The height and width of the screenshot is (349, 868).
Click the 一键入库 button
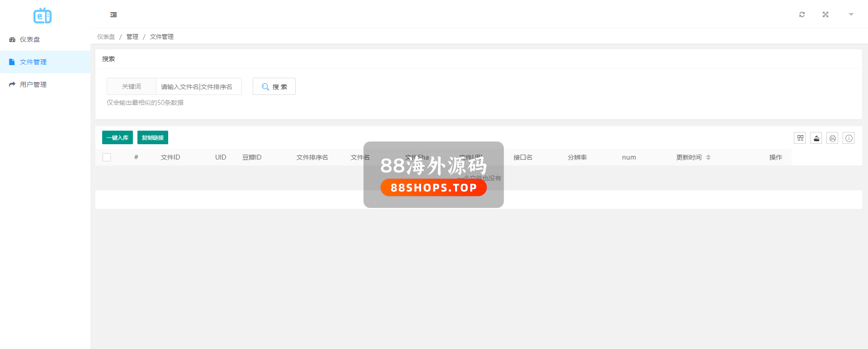click(118, 137)
